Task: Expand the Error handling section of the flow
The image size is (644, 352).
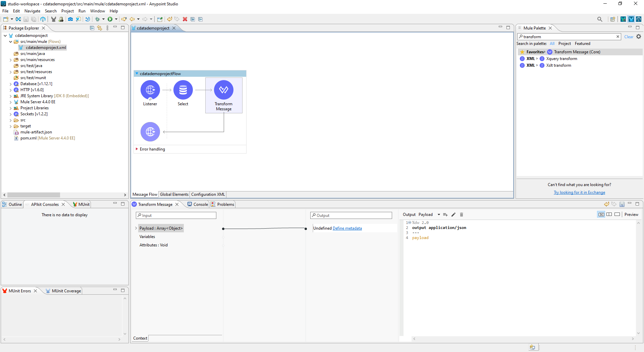Action: tap(137, 149)
